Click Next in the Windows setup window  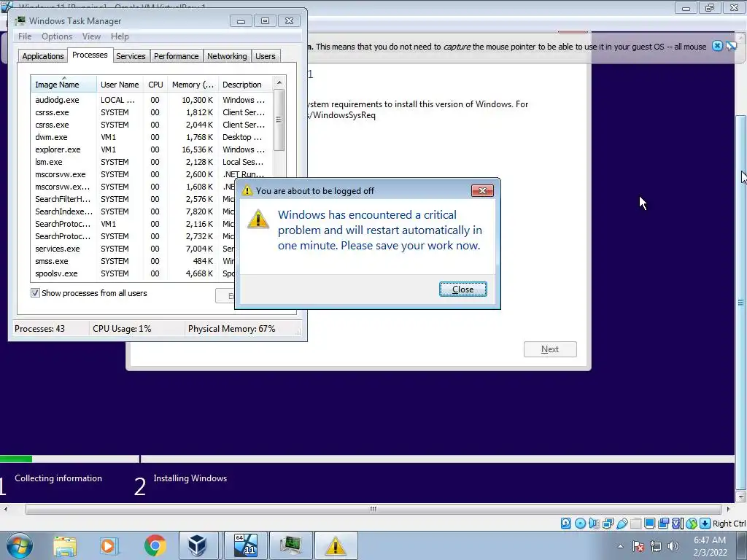point(550,349)
